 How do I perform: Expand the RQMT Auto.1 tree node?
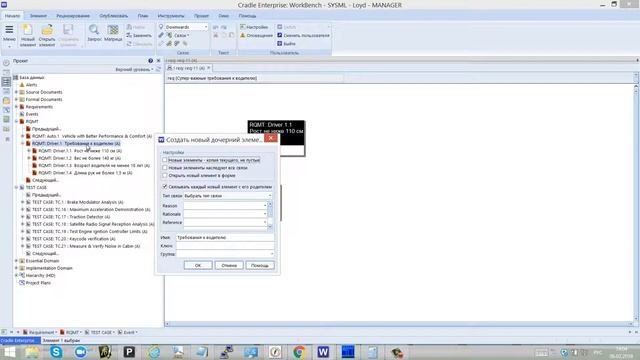(x=23, y=136)
